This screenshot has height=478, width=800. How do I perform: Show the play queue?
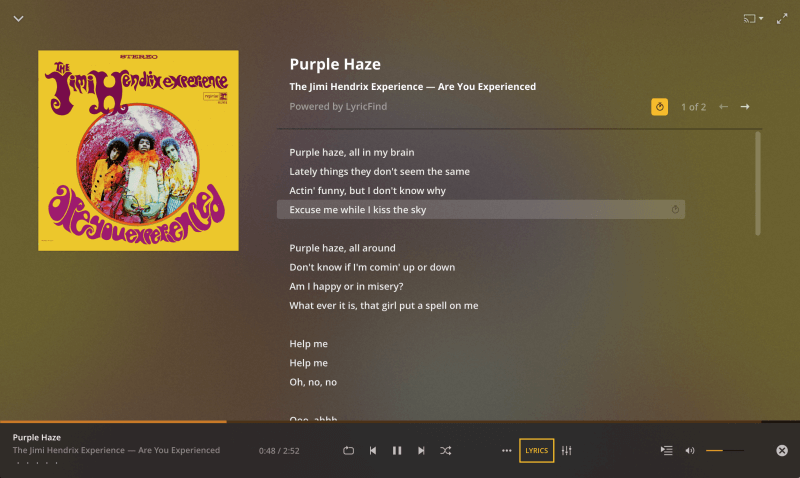(x=666, y=450)
